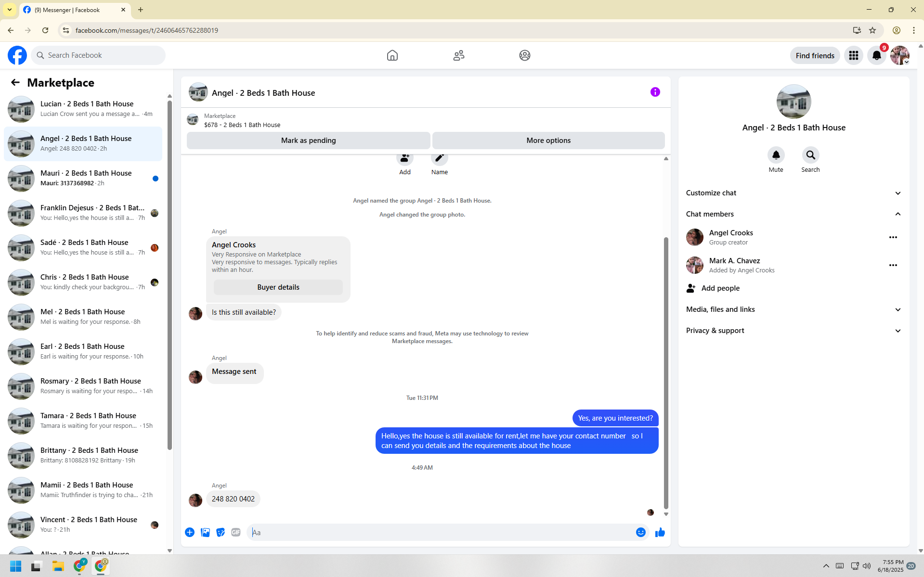Screen dimensions: 924x577
Task: Click the Buyer details button
Action: coord(278,287)
